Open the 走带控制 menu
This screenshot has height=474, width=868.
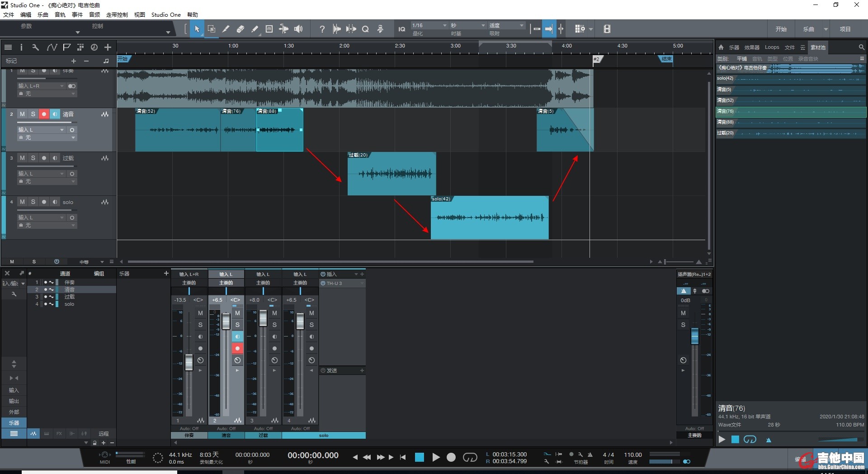[117, 14]
